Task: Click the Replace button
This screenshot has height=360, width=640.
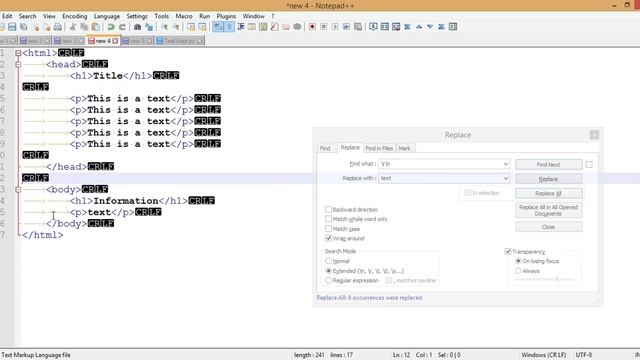Action: (549, 179)
